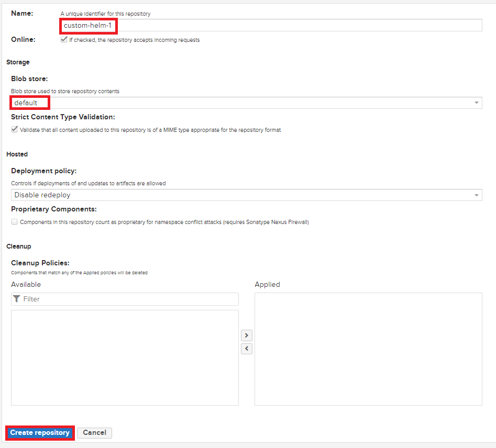Uncheck the Online checkbox
496x448 pixels.
click(x=63, y=39)
